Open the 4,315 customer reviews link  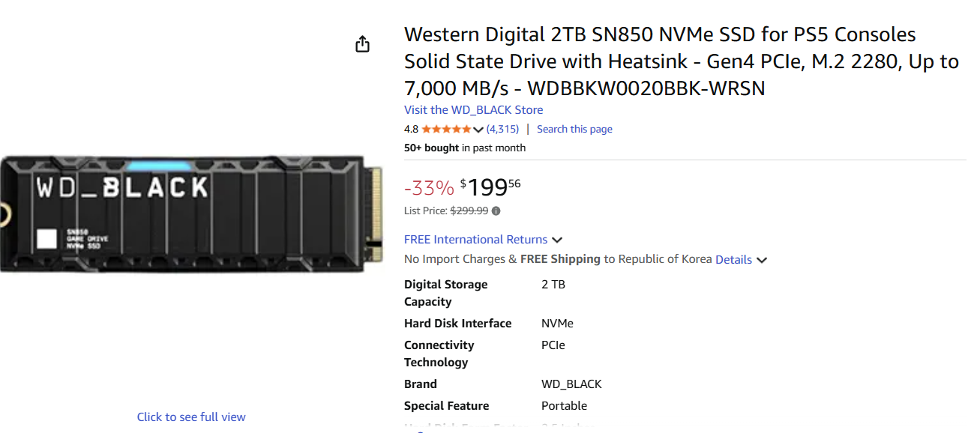click(502, 129)
